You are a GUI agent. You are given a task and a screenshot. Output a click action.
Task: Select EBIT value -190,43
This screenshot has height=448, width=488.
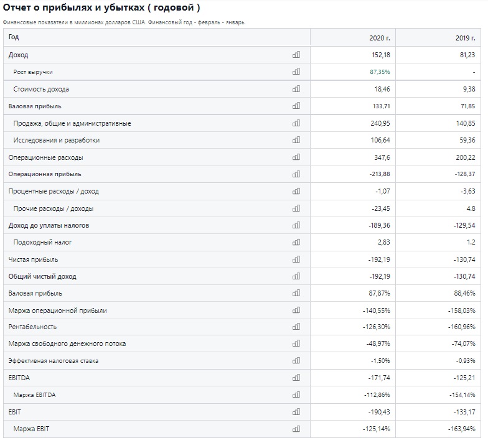(379, 412)
